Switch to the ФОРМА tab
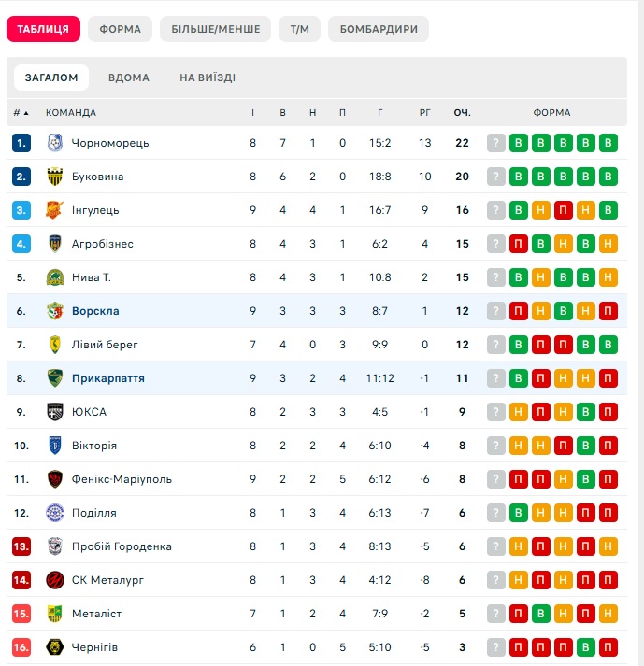Screen dimensions: 644x666 [x=120, y=29]
